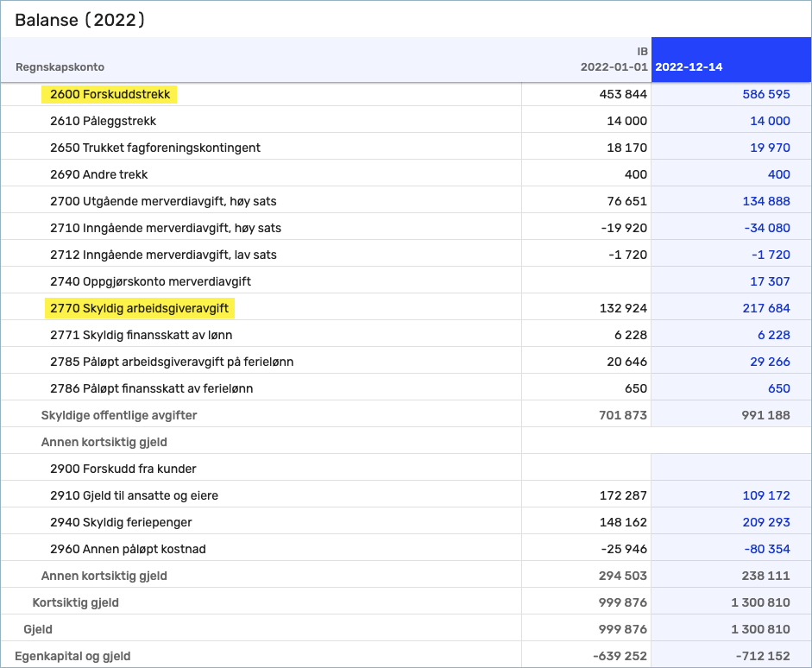Screen dimensions: 812x668
Task: Select 2700 Utgående merverdiavgift, høy sats
Action: 163,201
